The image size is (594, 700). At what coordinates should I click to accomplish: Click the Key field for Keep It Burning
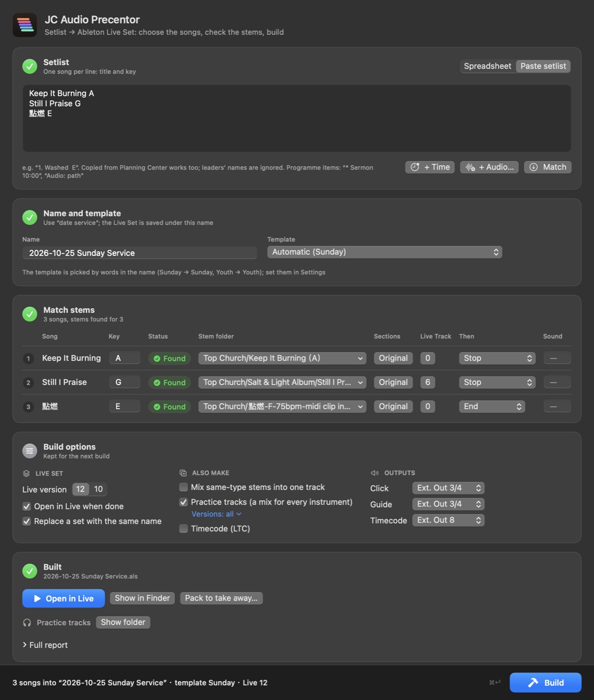coord(124,358)
